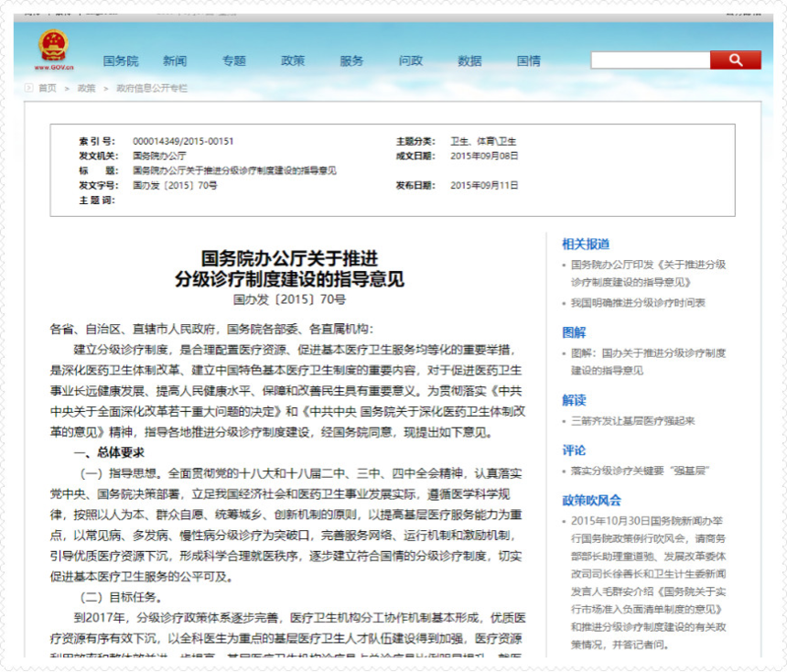
Task: Click written date 2015年09月08日
Action: [x=484, y=156]
